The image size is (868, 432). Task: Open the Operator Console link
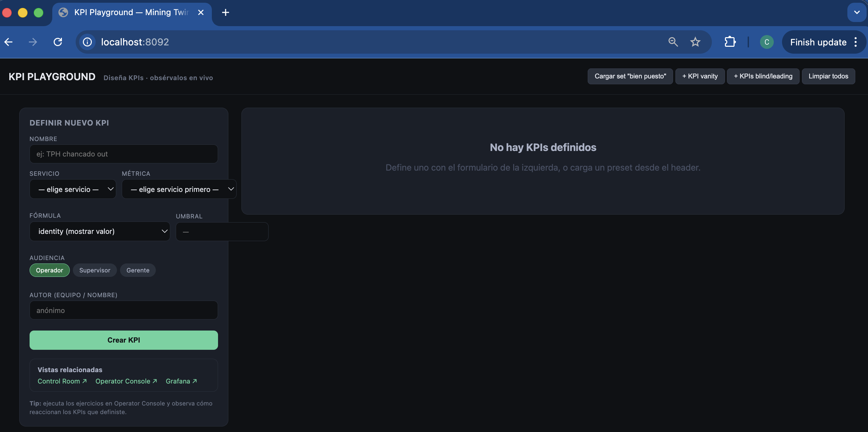(126, 381)
